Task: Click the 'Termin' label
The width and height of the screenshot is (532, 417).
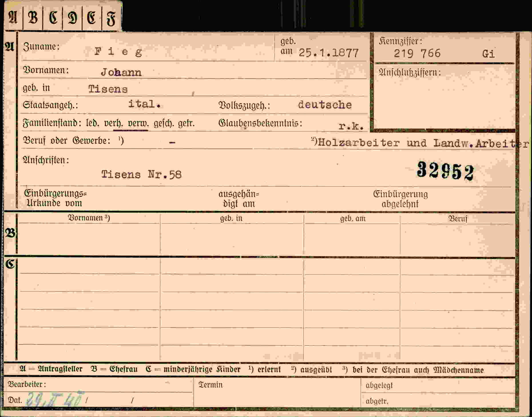Action: coord(210,385)
